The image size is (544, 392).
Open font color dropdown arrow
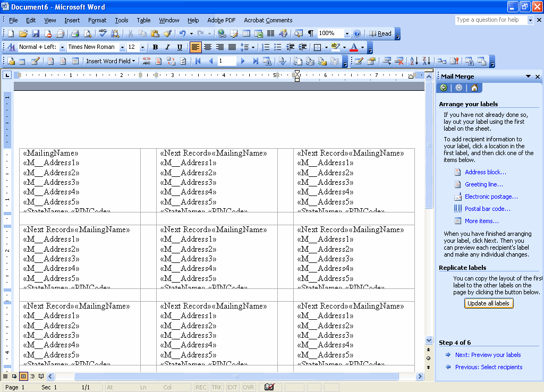[362, 47]
